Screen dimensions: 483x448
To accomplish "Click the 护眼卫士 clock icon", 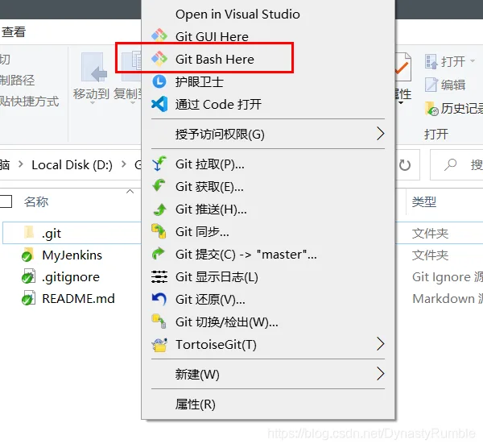I will point(159,81).
